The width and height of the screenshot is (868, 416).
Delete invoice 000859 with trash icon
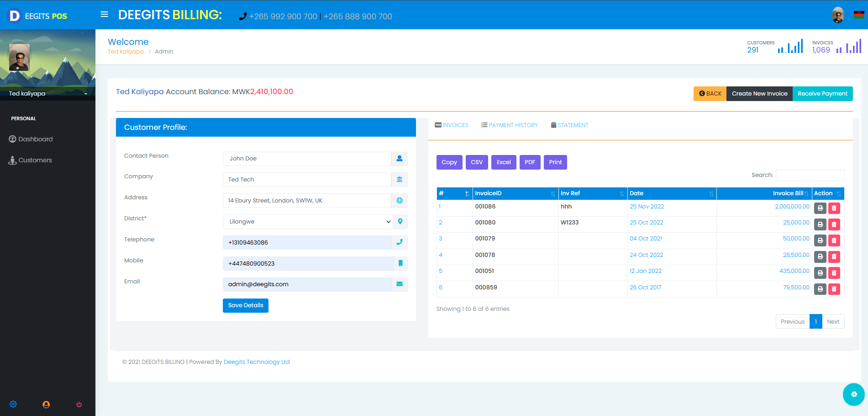tap(834, 289)
